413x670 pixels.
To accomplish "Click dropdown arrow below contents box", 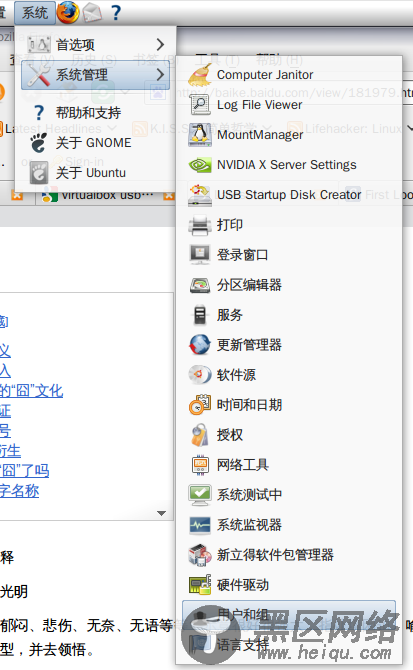I will click(x=161, y=513).
